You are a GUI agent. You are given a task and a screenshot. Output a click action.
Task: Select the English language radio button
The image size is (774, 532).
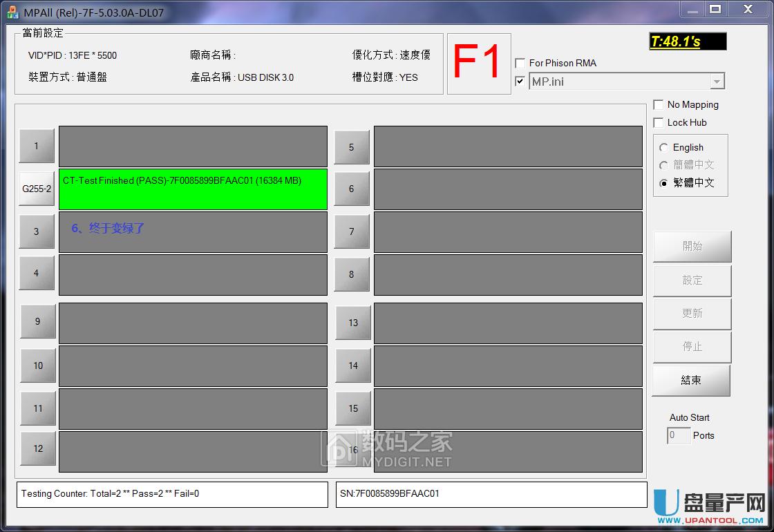tap(664, 148)
